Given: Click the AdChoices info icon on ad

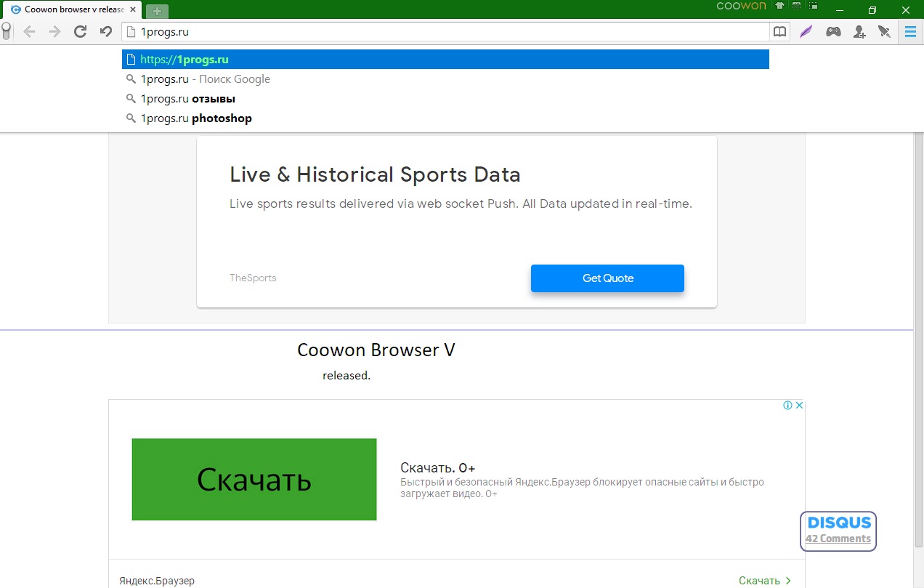Looking at the screenshot, I should [x=787, y=406].
